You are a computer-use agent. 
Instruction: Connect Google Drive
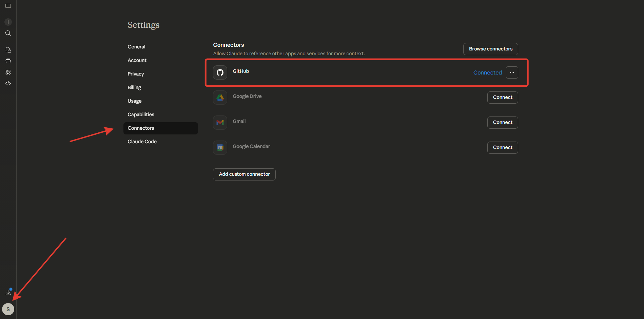pyautogui.click(x=503, y=98)
